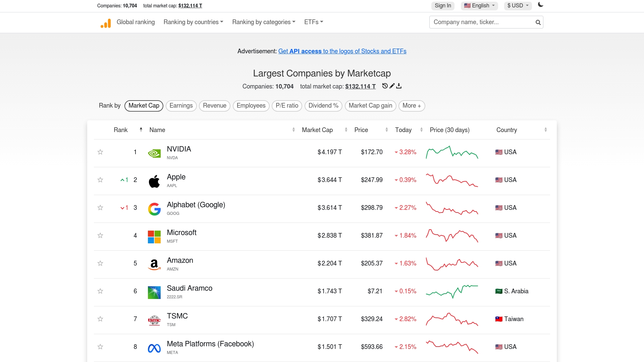The image size is (644, 362).
Task: Click Amazon's 30-day price chart
Action: [452, 264]
